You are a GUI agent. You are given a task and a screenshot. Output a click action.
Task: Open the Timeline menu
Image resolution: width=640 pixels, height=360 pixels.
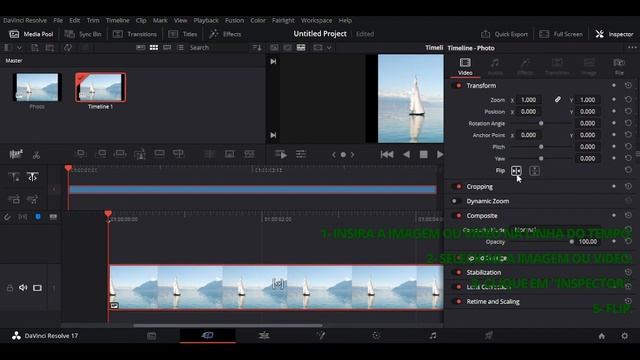pos(117,20)
